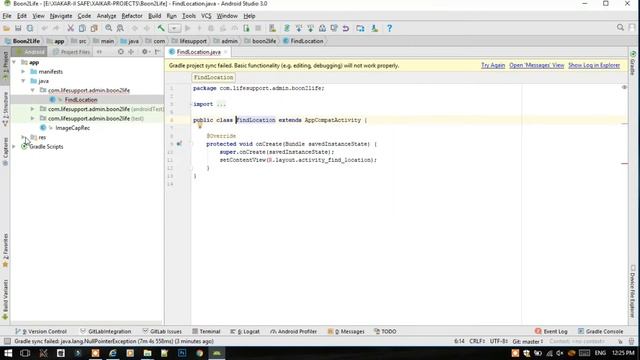Open the Android Profiler tool window
640x360 pixels.
293,331
